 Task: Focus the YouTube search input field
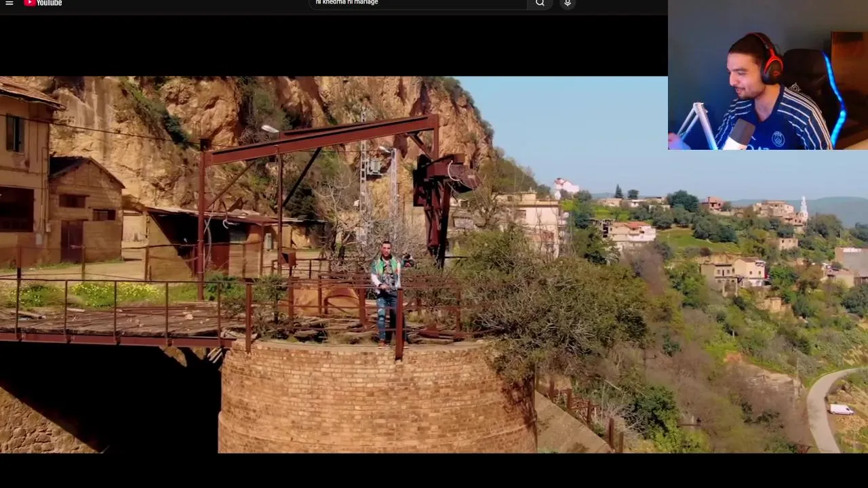[418, 3]
